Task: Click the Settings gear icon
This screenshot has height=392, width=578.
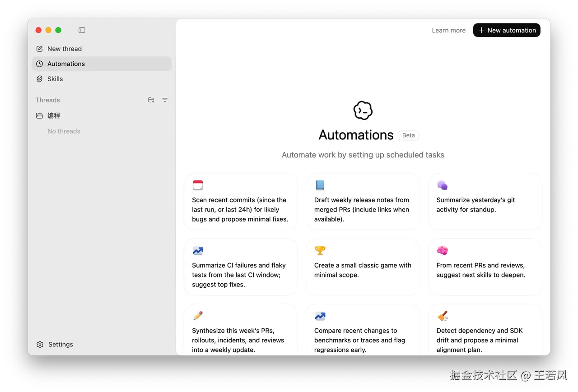Action: point(40,345)
